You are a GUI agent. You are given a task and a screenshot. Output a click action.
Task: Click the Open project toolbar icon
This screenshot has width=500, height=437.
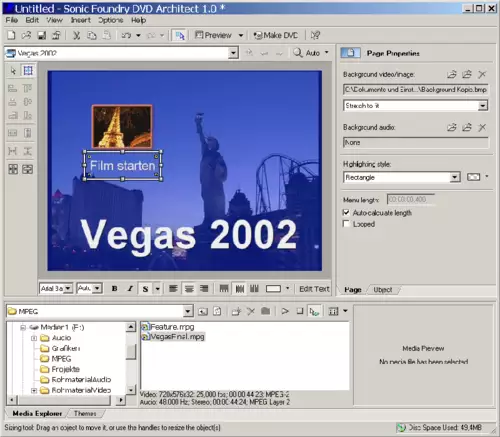26,35
